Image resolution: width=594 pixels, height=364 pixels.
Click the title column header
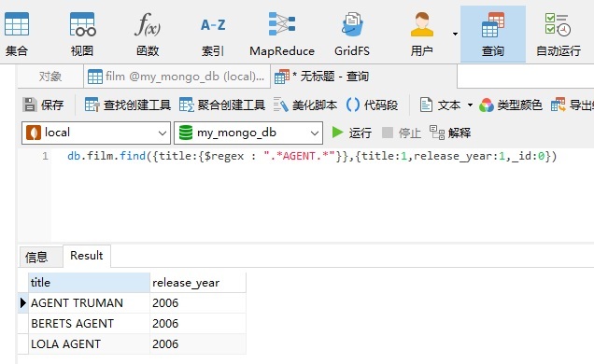click(89, 283)
